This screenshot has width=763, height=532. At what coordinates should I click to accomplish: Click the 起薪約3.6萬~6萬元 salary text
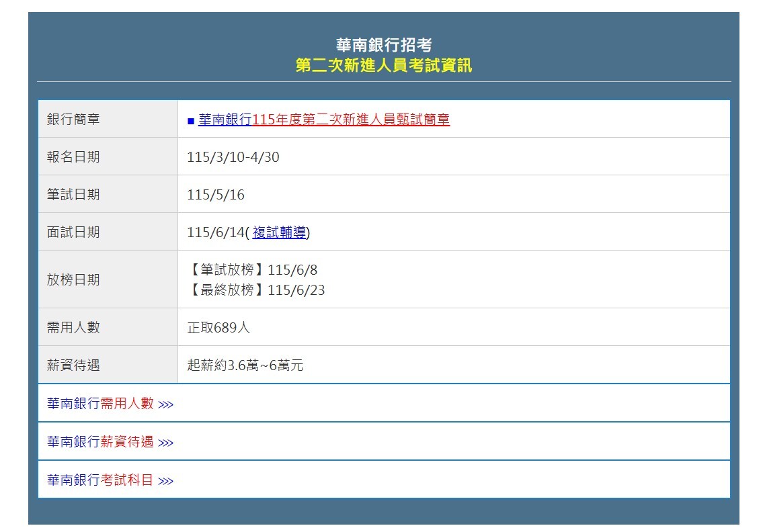(245, 365)
